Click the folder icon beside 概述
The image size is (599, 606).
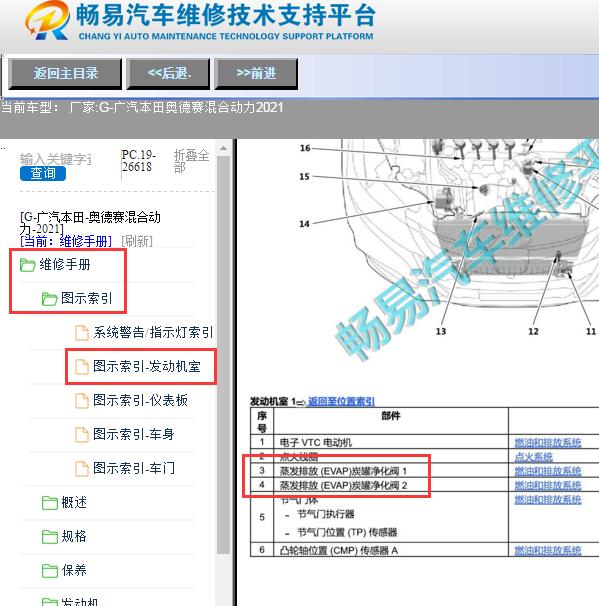click(49, 503)
